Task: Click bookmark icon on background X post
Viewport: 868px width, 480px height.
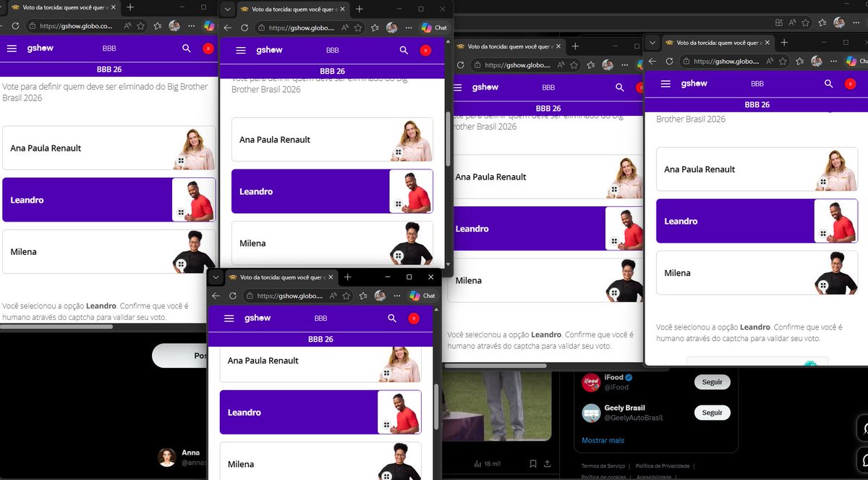Action: pyautogui.click(x=533, y=463)
